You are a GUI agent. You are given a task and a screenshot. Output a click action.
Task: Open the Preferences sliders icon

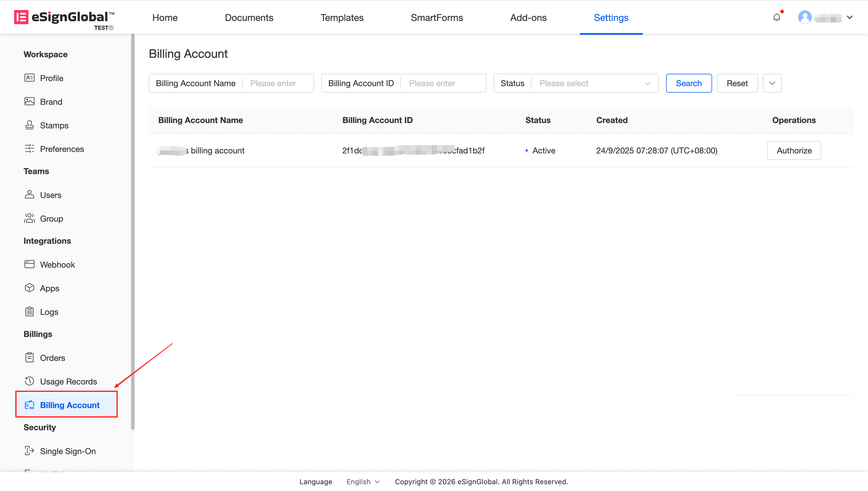click(x=29, y=149)
